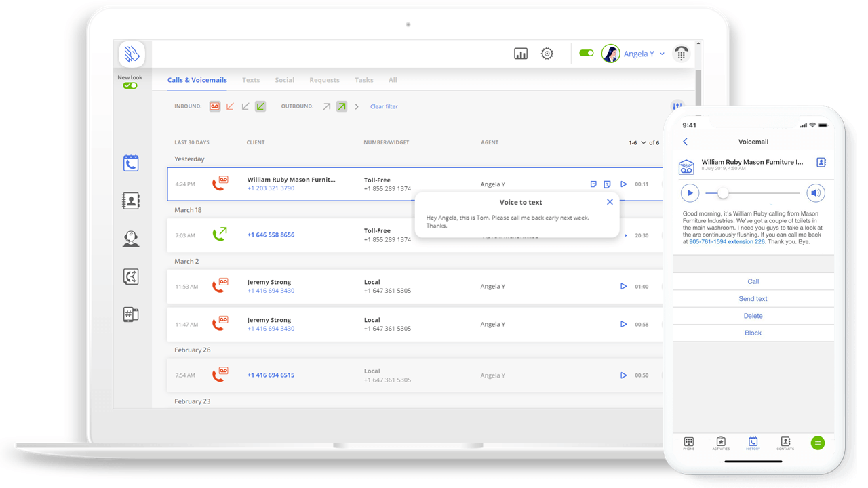Image resolution: width=868 pixels, height=488 pixels.
Task: Open call history in the sidebar
Action: pos(131,163)
